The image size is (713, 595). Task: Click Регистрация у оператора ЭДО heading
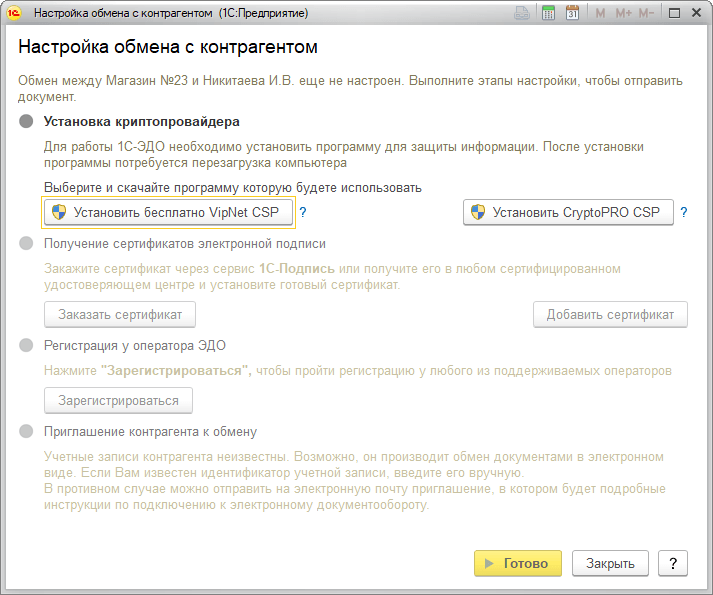[135, 346]
